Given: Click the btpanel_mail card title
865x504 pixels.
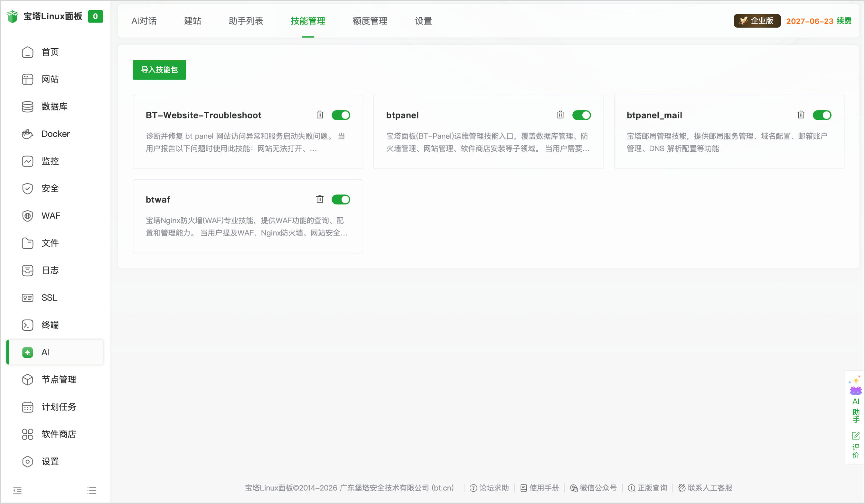Looking at the screenshot, I should tap(654, 115).
